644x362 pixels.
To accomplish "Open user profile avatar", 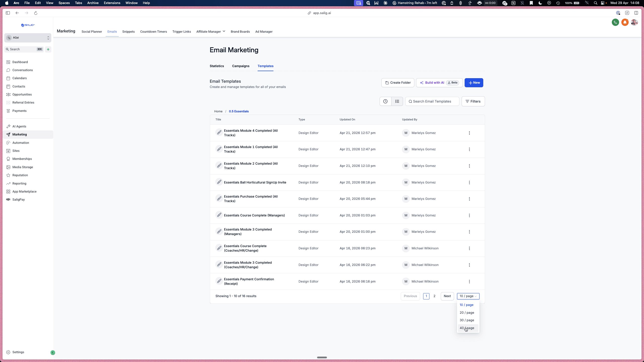I will click(x=634, y=22).
